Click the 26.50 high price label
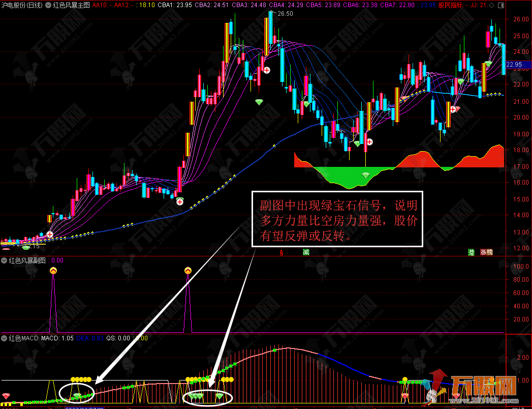Image resolution: width=532 pixels, height=409 pixels. [285, 14]
